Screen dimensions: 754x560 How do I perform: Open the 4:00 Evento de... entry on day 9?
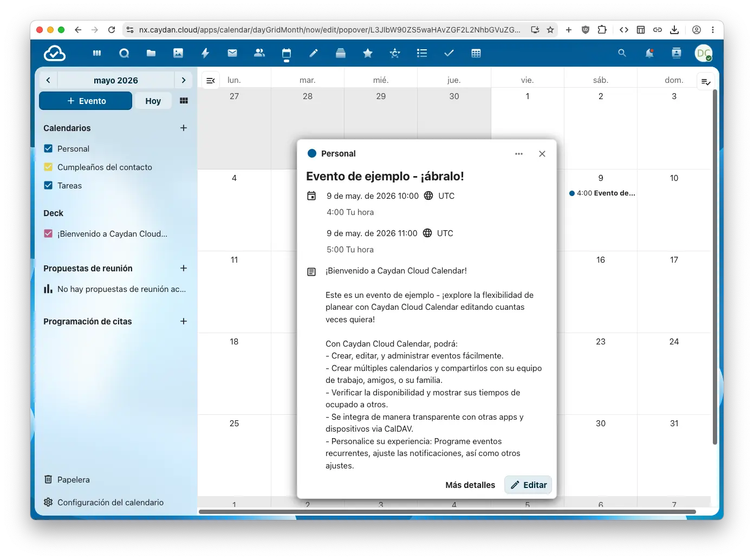pyautogui.click(x=602, y=193)
